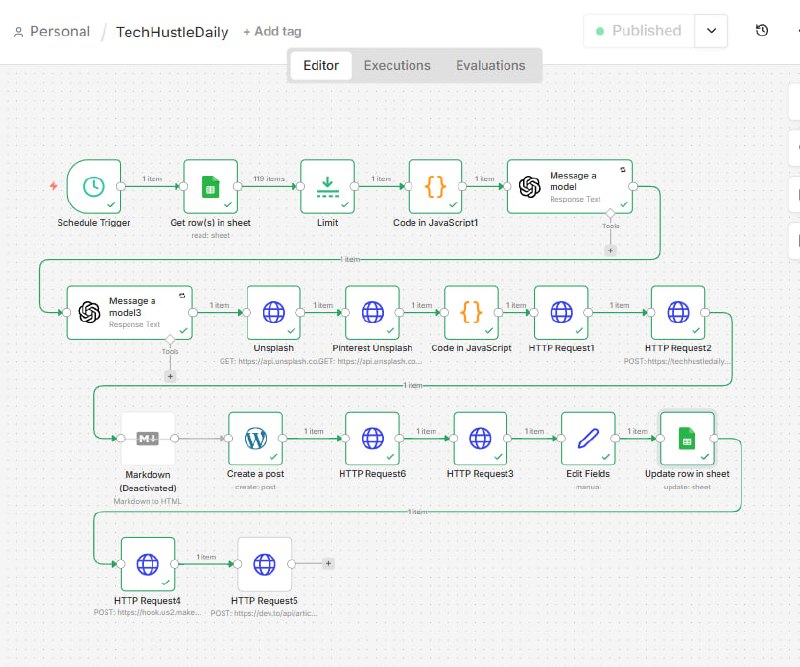Select the Pinterest Unsplash node
Image resolution: width=800 pixels, height=667 pixels.
point(372,312)
